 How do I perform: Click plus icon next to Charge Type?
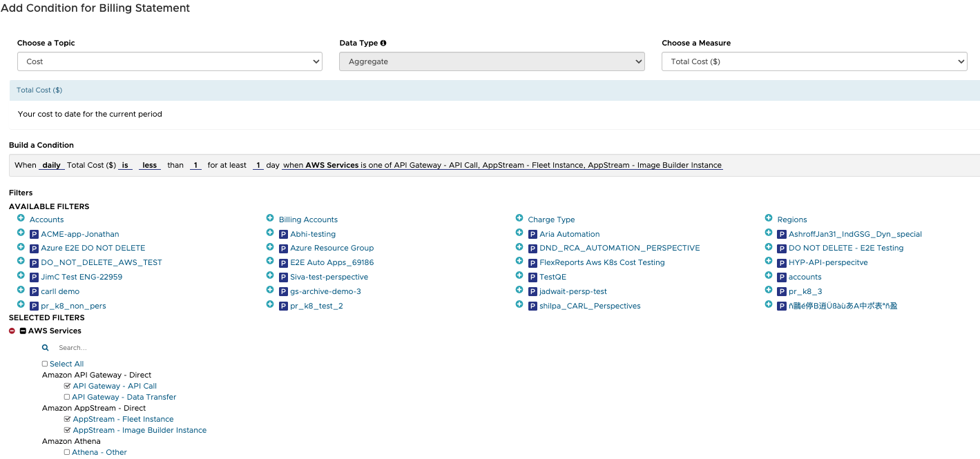point(519,218)
